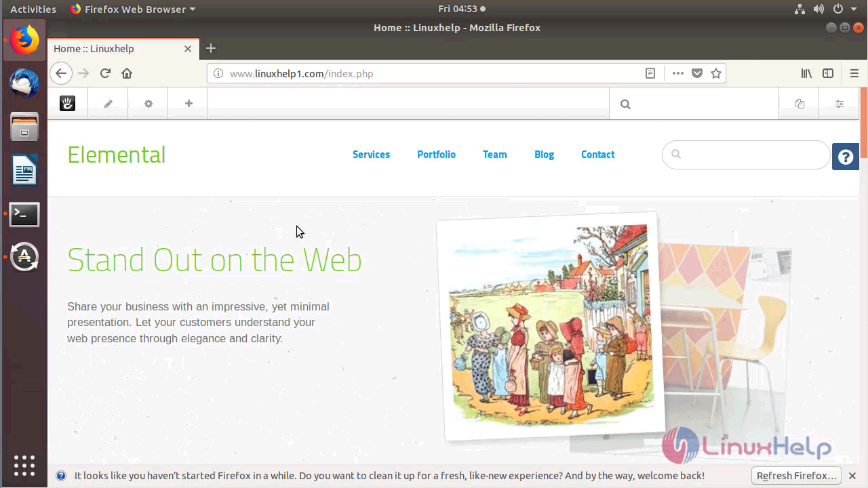Click the URL address field
868x488 pixels.
click(434, 73)
